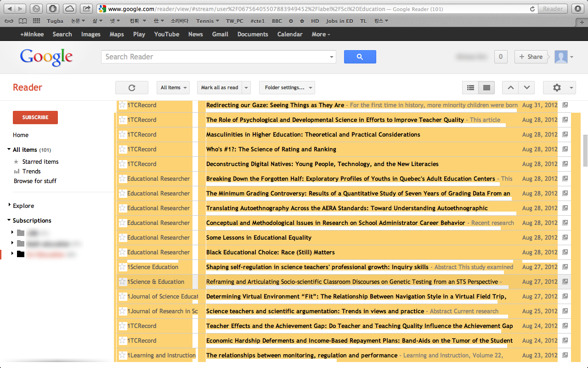Refresh the Google Reader feed list
The width and height of the screenshot is (588, 368).
tap(132, 87)
